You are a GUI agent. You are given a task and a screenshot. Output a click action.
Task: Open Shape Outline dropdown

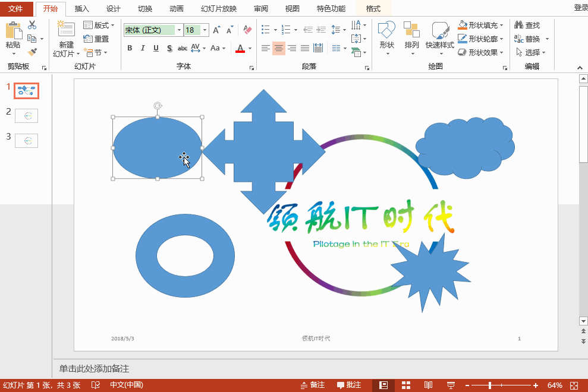pos(480,39)
